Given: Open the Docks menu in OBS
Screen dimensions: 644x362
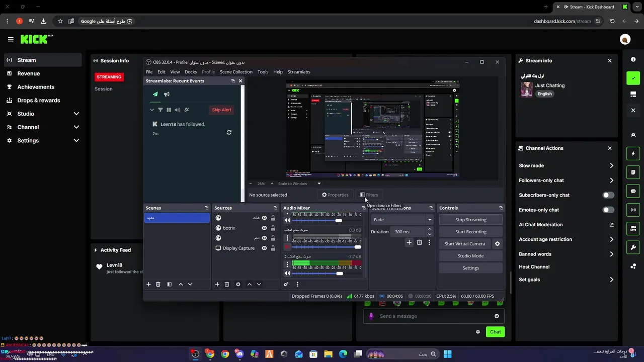Looking at the screenshot, I should coord(191,72).
